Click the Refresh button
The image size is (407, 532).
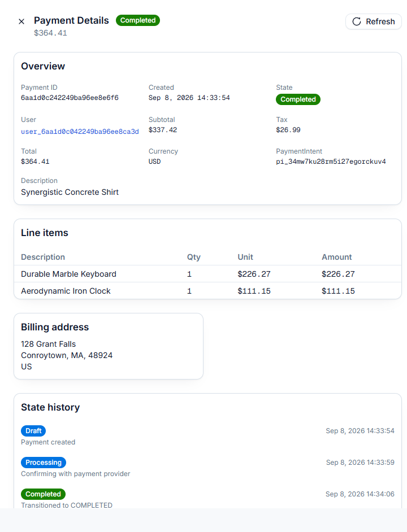[x=374, y=21]
